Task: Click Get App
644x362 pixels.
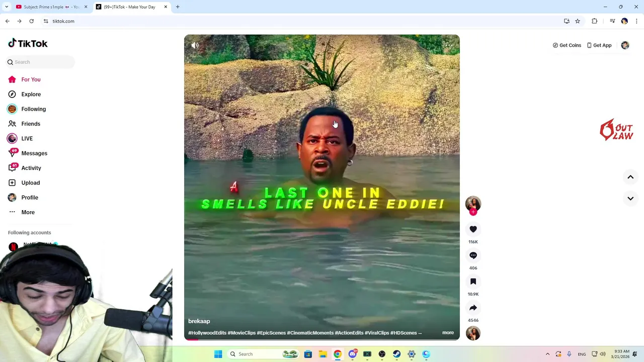Action: [599, 45]
